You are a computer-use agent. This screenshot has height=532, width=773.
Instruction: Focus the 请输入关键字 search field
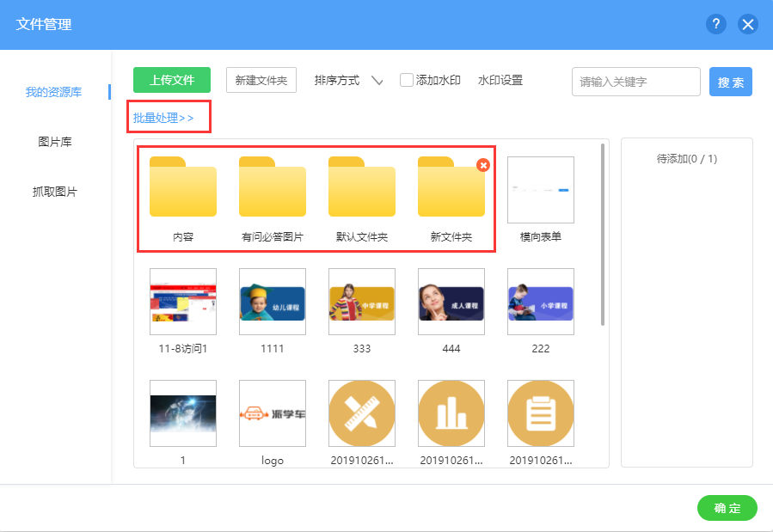tap(636, 82)
